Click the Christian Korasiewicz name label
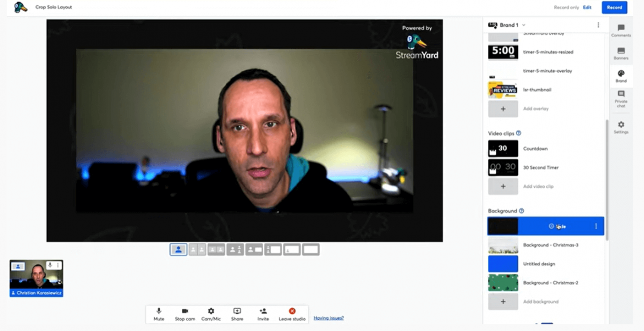Screen dimensions: 644x331 pyautogui.click(x=36, y=293)
